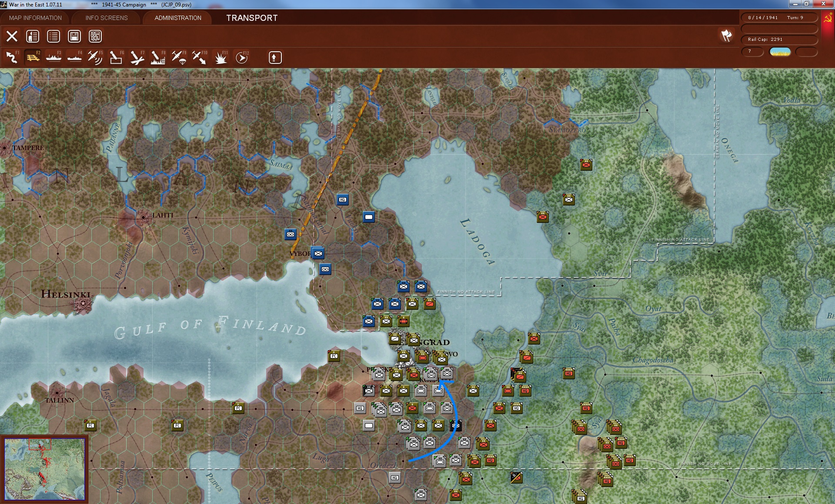Open the list report icon
Viewport: 835px width, 504px height.
click(x=53, y=36)
